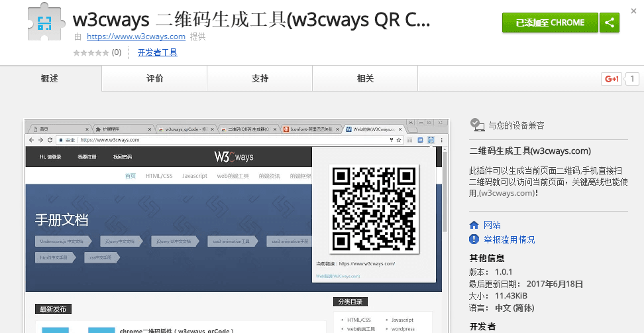Click the blue QR extension icon in the screenshot toolbar
644x333 pixels.
(x=431, y=140)
